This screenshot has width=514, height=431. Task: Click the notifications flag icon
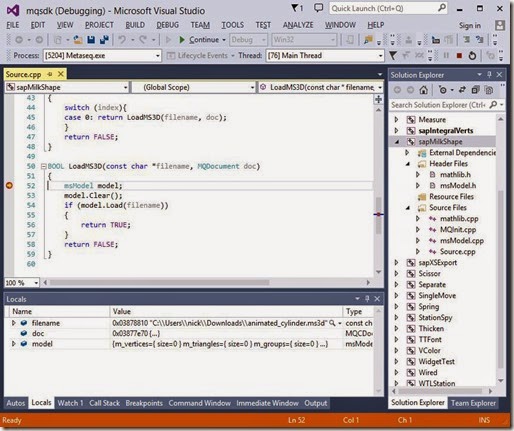click(296, 8)
